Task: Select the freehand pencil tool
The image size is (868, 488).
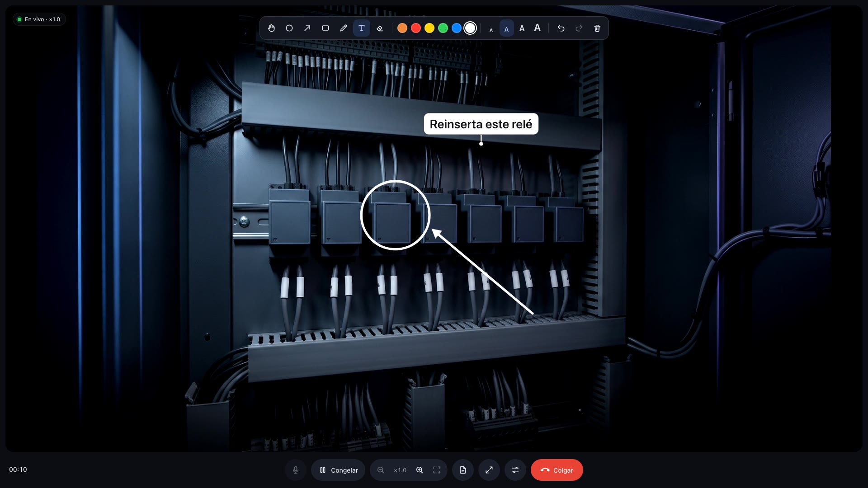Action: pyautogui.click(x=344, y=28)
